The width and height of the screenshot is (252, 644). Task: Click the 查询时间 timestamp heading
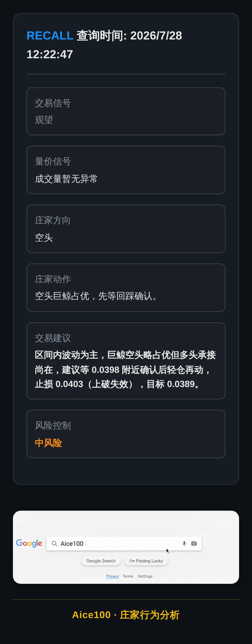(104, 45)
